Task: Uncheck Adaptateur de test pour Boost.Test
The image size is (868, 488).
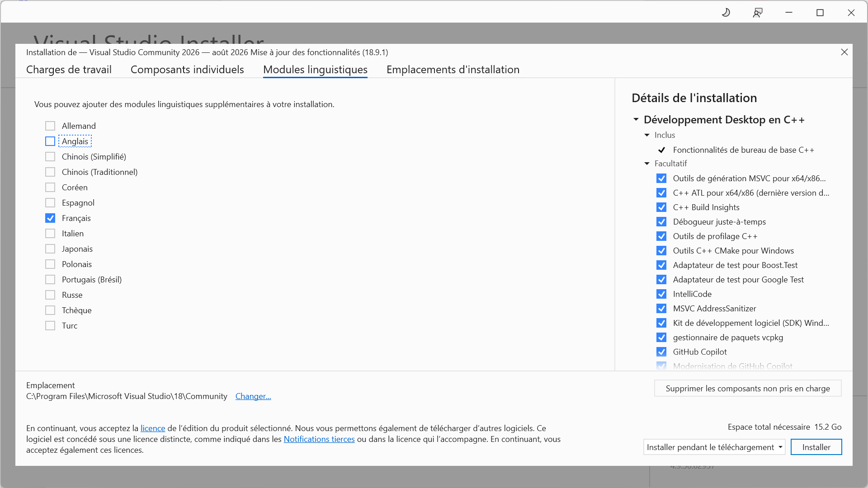Action: (x=661, y=265)
